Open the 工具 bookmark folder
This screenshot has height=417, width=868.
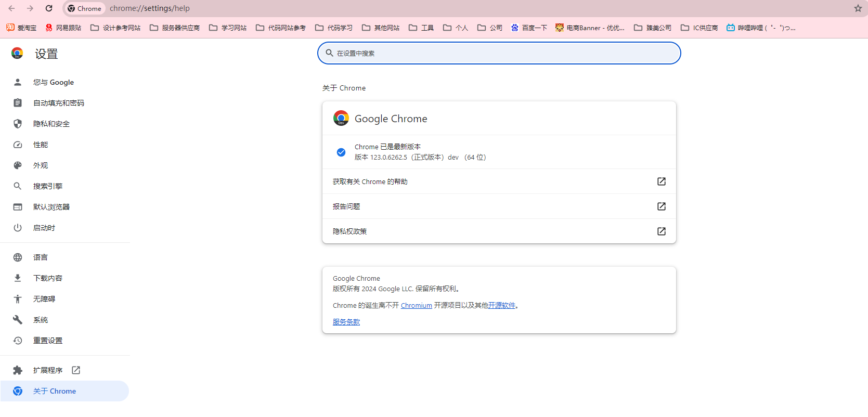pos(421,28)
